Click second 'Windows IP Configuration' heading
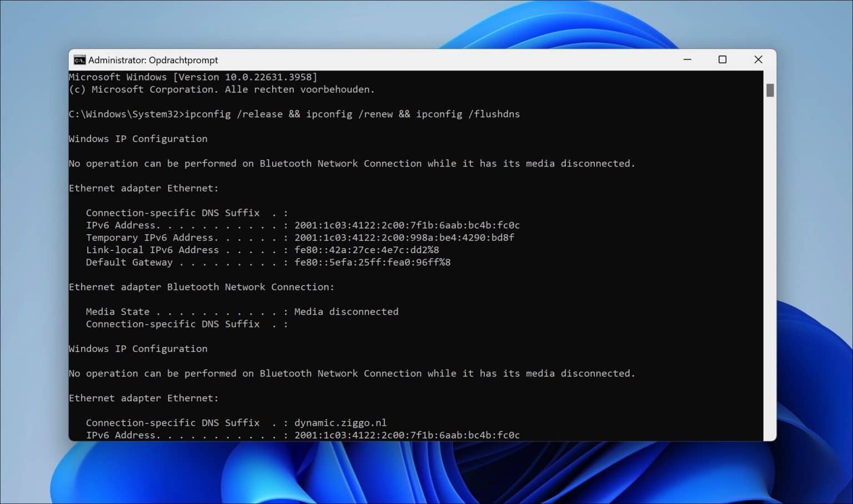853x504 pixels. pyautogui.click(x=138, y=349)
